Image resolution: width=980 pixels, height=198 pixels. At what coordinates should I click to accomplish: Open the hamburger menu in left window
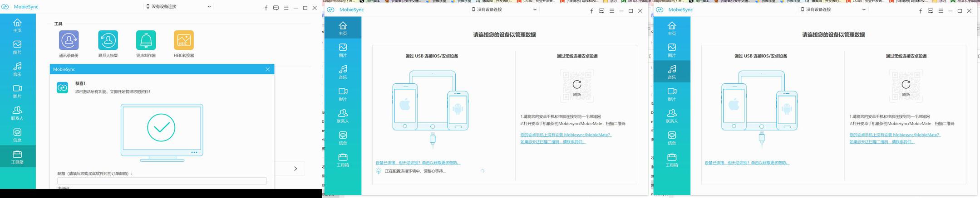[x=286, y=8]
